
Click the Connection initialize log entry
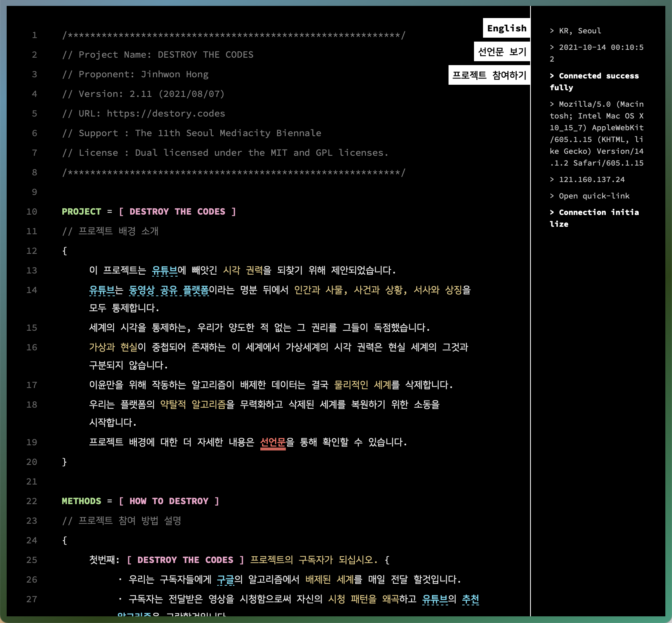594,218
